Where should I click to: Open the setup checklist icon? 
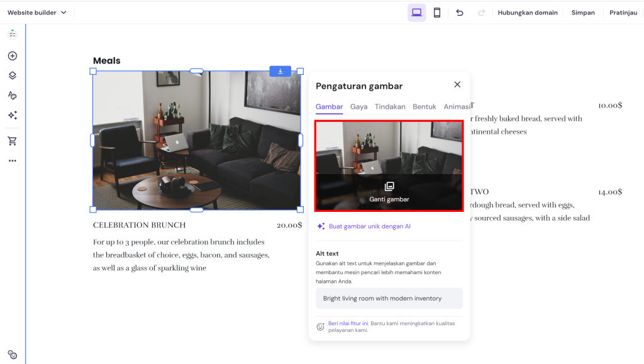pyautogui.click(x=13, y=33)
